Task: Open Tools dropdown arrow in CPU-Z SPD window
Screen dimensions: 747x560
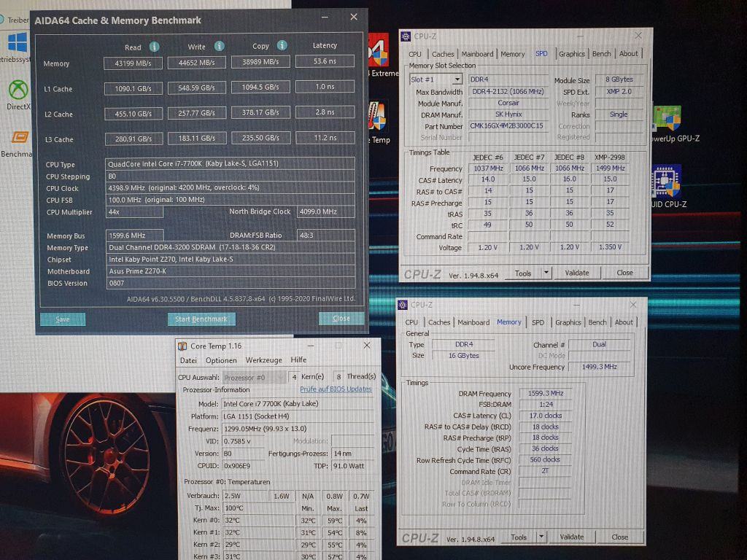Action: point(546,273)
